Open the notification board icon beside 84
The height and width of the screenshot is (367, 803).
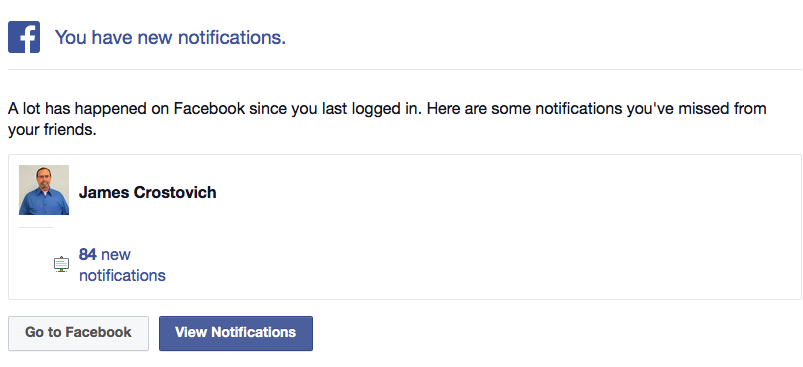tap(61, 264)
